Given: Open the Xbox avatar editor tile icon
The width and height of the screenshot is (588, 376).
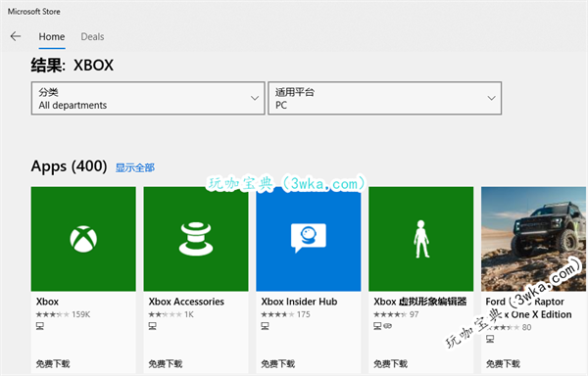Looking at the screenshot, I should click(x=420, y=239).
